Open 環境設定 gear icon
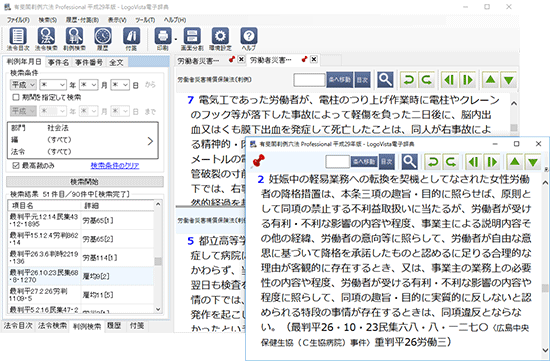Image resolution: width=550 pixels, height=361 pixels. (220, 39)
